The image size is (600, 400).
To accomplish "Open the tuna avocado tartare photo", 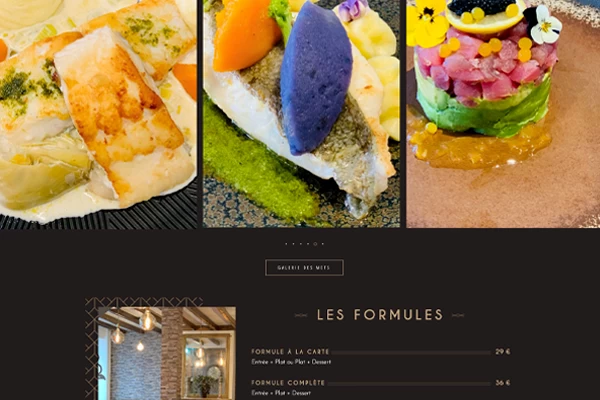I will [x=503, y=114].
